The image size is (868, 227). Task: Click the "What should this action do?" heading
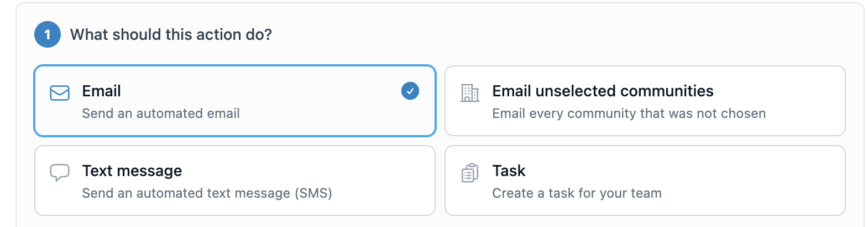point(171,34)
